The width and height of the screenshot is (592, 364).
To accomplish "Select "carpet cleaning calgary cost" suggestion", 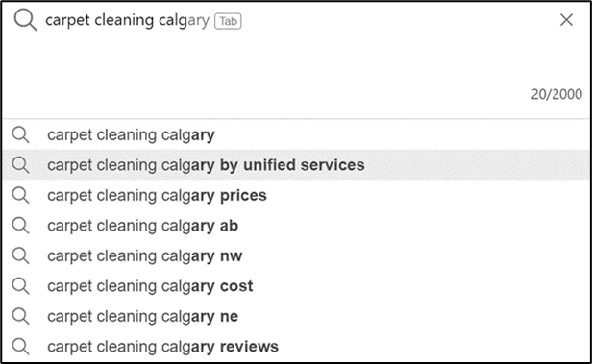I will pos(296,286).
